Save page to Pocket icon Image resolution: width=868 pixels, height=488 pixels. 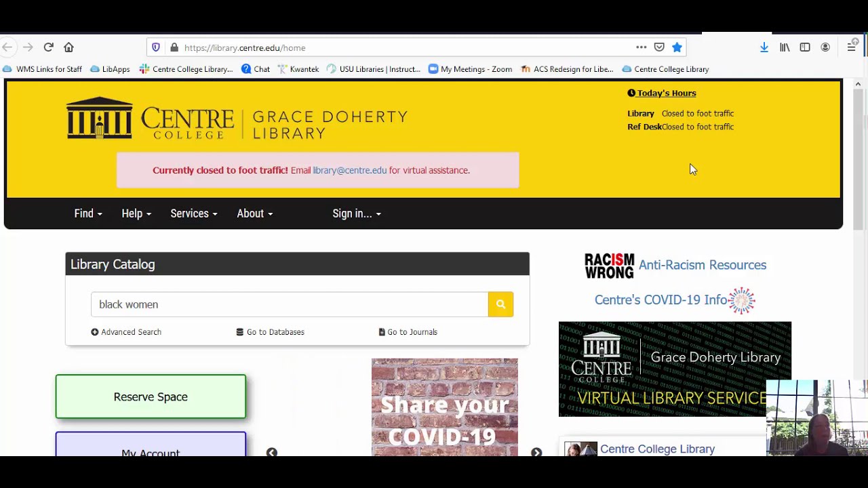659,47
